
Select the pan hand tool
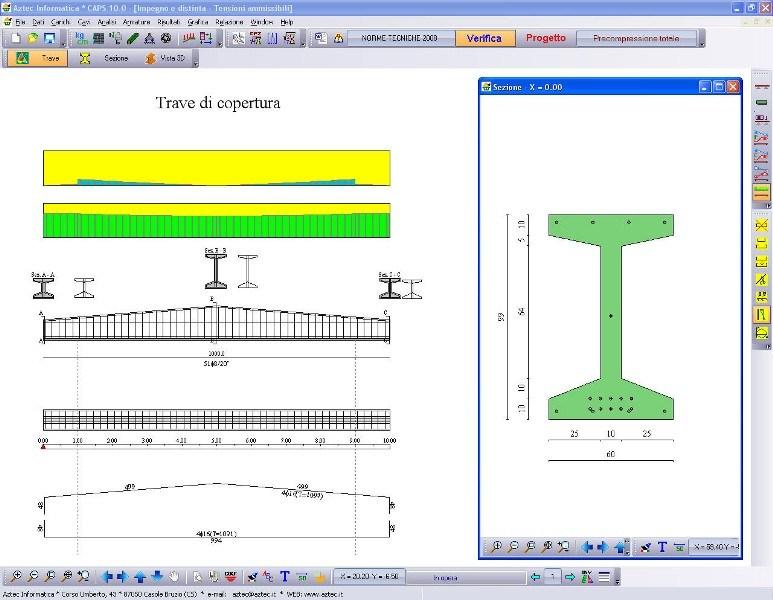174,577
